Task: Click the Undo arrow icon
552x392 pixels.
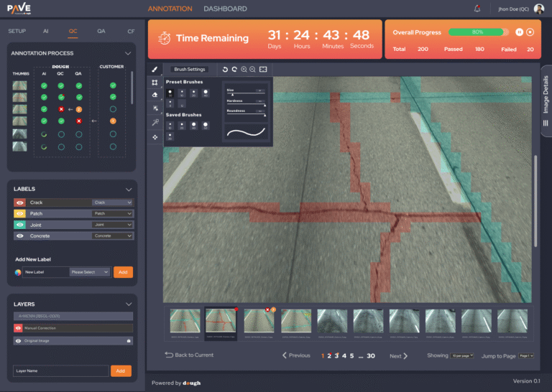Action: tap(225, 70)
